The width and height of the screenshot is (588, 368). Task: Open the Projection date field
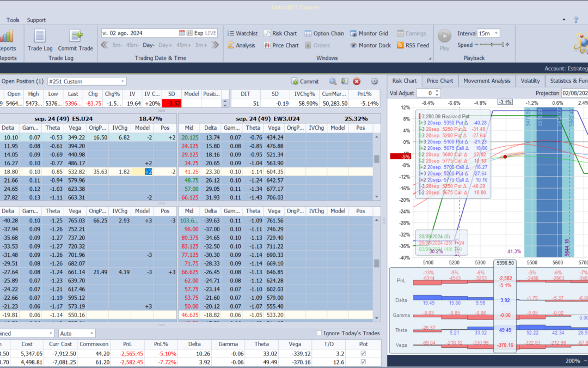(574, 93)
